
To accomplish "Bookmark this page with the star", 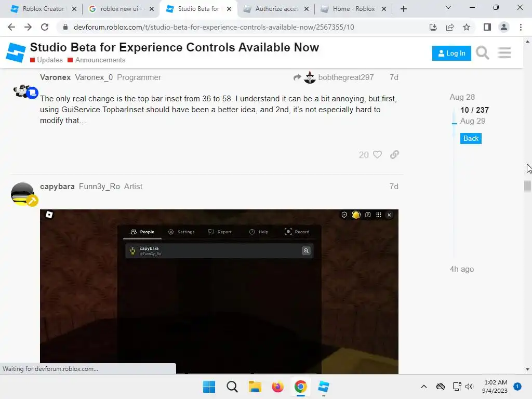I will [x=467, y=27].
